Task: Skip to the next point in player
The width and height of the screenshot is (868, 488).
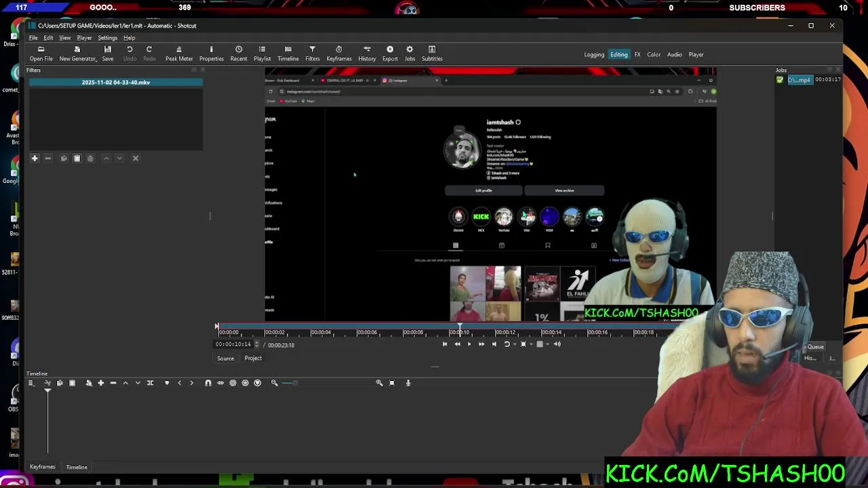Action: coord(494,344)
